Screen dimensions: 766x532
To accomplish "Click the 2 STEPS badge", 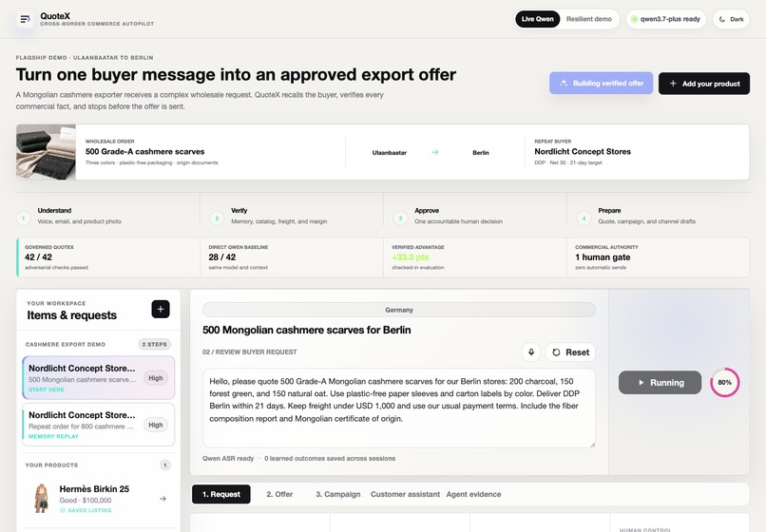I will [x=154, y=345].
